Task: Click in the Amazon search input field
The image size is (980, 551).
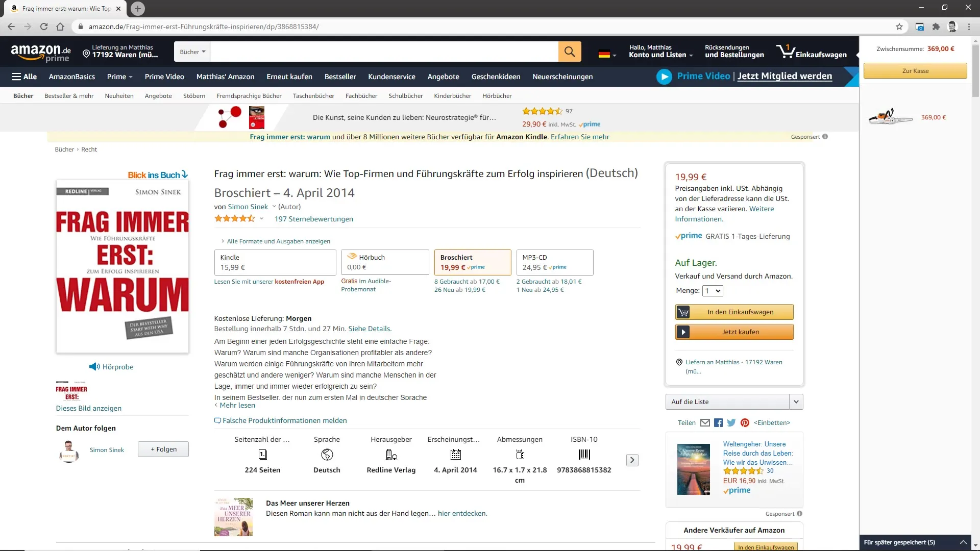Action: [384, 52]
